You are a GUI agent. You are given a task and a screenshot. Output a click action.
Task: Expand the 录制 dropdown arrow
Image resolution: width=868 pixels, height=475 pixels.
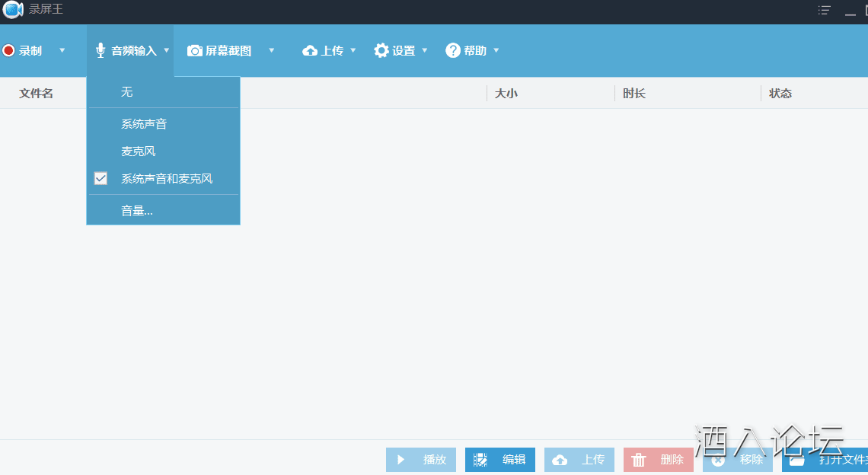(x=62, y=51)
